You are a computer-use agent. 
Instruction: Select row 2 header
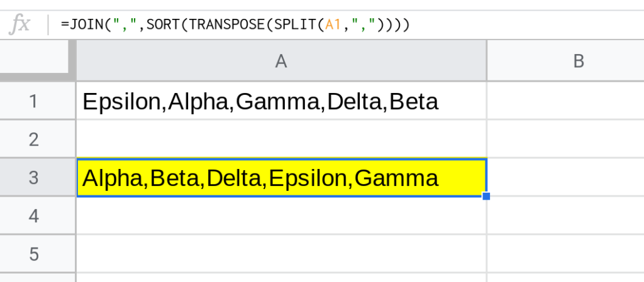[34, 139]
